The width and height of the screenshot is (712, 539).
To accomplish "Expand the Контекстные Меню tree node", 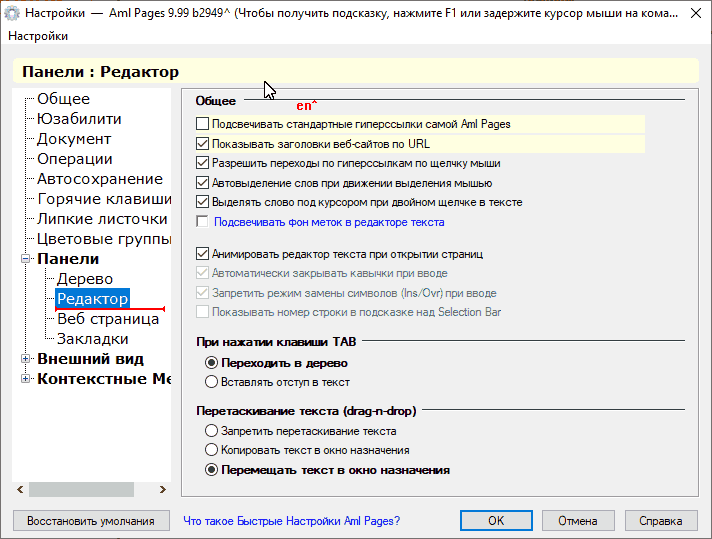I will pos(26,379).
